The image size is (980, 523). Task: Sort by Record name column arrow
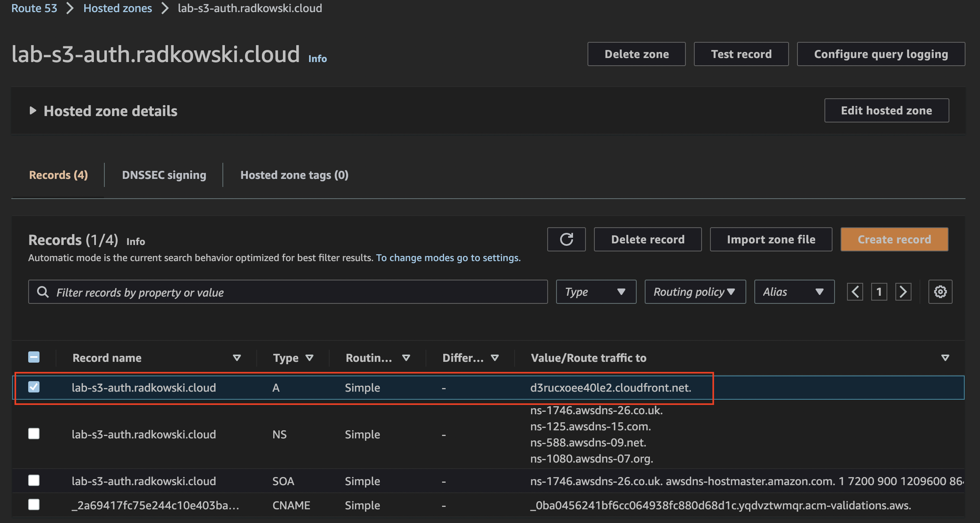(x=237, y=358)
